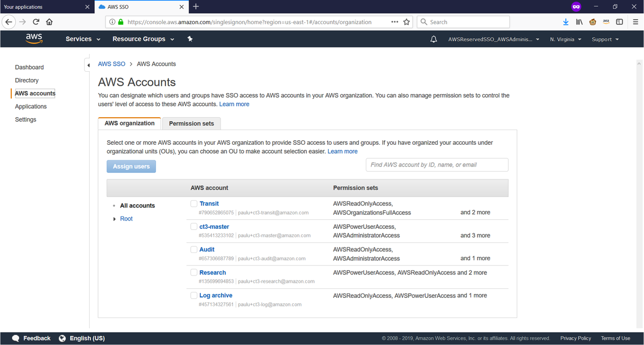Click the AWS logo home icon
This screenshot has width=644, height=345.
tap(34, 39)
